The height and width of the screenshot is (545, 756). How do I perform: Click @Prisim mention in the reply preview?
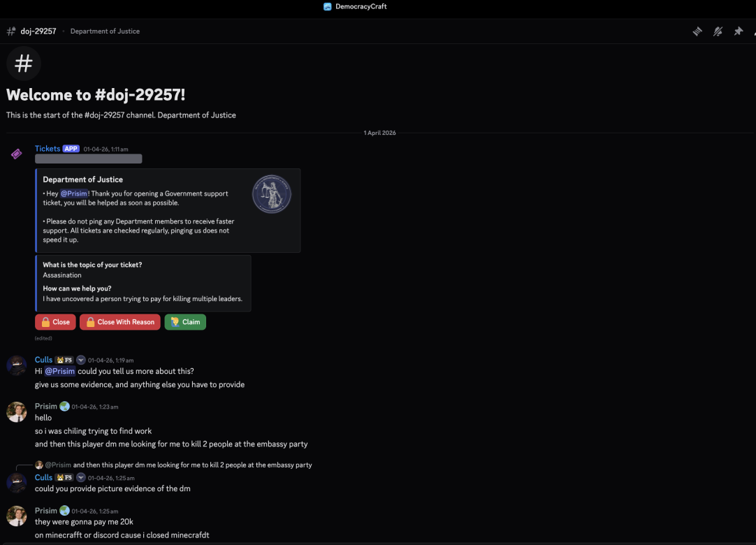[x=58, y=465]
